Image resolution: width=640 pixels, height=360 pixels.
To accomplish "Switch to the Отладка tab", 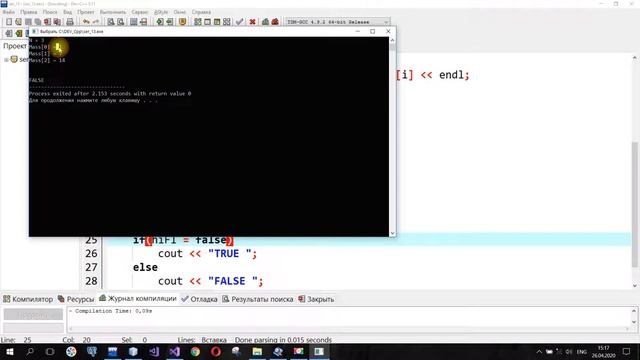I will (200, 299).
